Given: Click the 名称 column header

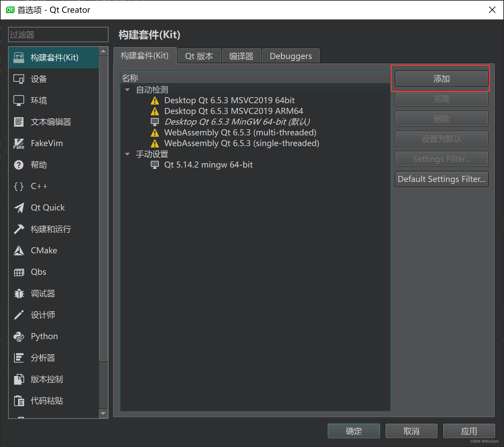Looking at the screenshot, I should coord(255,78).
